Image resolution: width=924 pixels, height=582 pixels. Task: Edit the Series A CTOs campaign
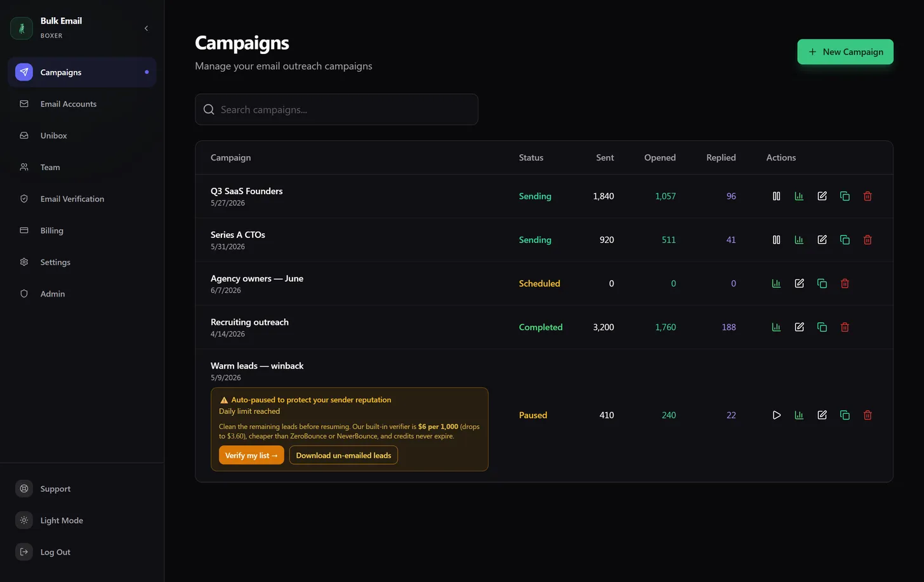pyautogui.click(x=822, y=240)
